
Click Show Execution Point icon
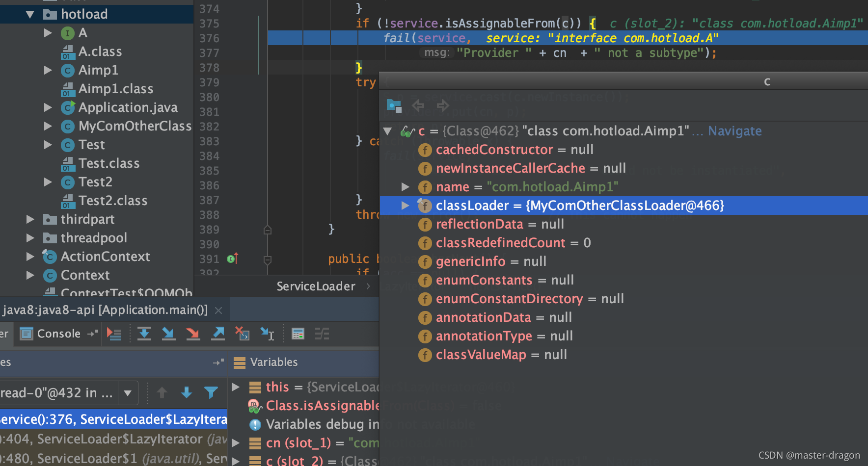114,334
